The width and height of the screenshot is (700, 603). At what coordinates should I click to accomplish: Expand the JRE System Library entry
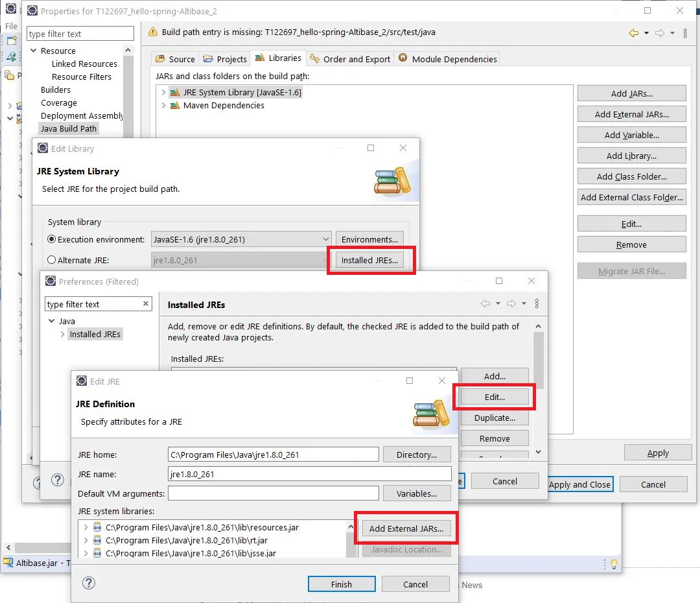point(163,93)
